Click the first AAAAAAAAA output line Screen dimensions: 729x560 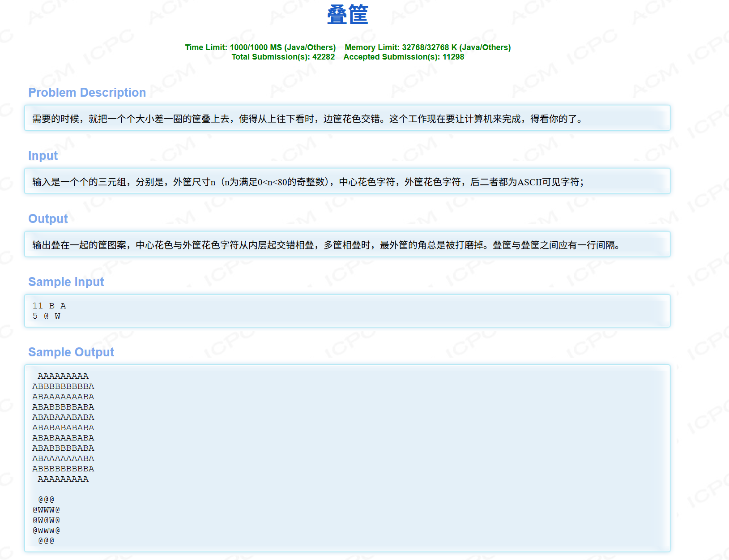coord(63,376)
